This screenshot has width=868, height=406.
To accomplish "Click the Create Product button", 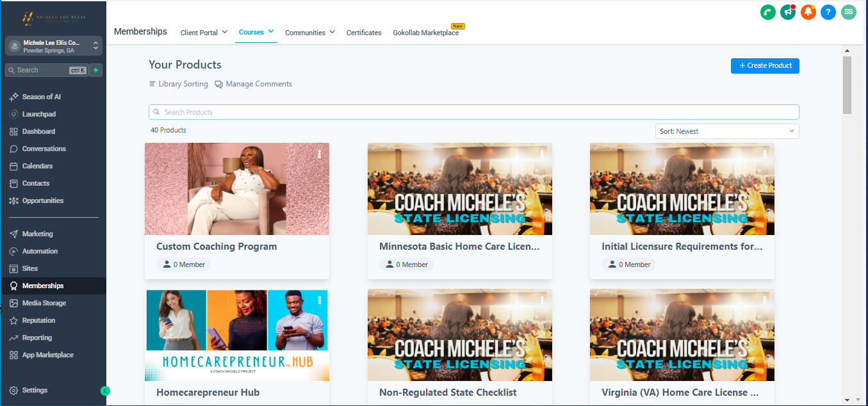I will pos(765,65).
